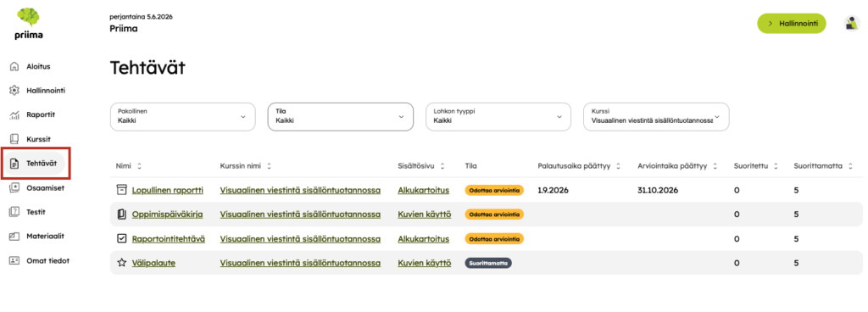
Task: Click the Tehtävät page heading
Action: tap(147, 68)
